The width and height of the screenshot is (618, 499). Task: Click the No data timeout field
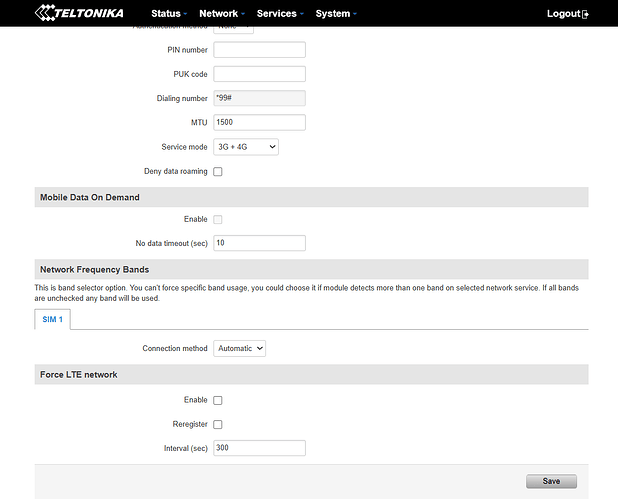[x=259, y=243]
